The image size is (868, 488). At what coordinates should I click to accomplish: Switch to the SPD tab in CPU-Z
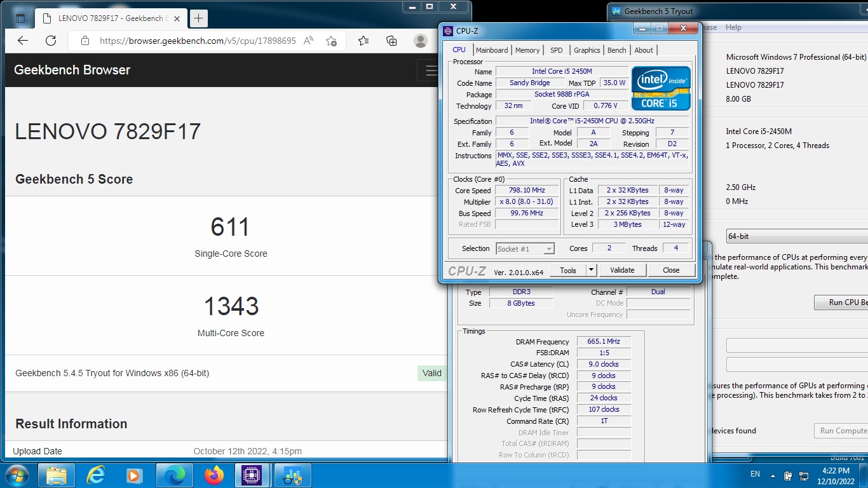click(x=557, y=50)
